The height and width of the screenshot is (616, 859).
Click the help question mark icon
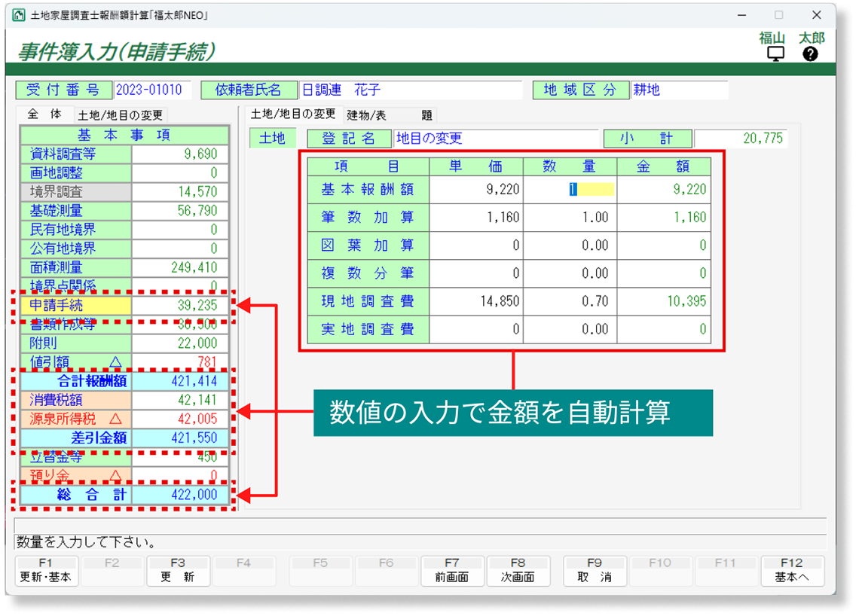810,53
